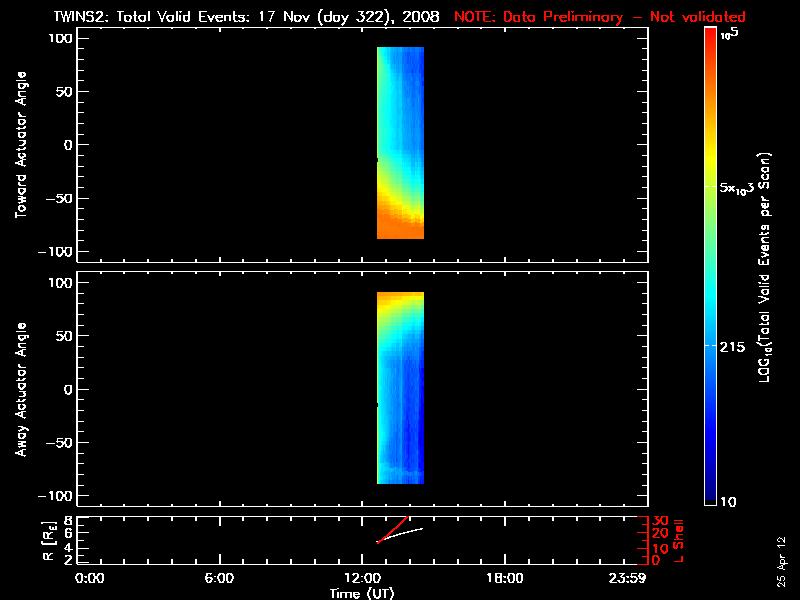The width and height of the screenshot is (800, 600).
Task: Select the 23:59 label on the time axis
Action: [629, 578]
